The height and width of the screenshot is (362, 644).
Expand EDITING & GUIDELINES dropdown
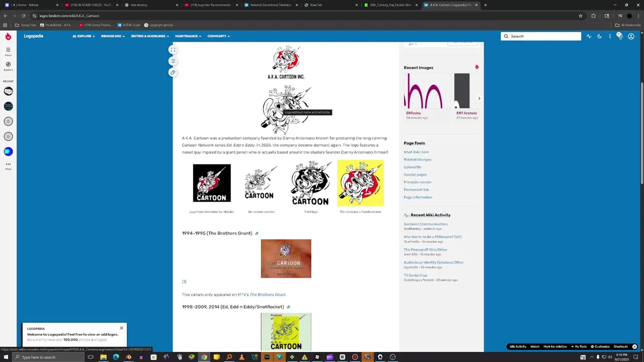150,36
